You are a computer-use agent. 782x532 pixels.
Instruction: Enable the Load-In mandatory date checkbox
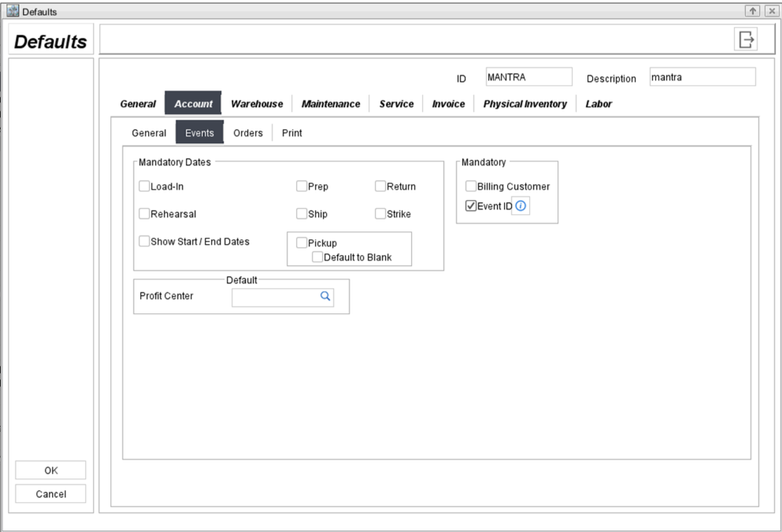tap(144, 187)
